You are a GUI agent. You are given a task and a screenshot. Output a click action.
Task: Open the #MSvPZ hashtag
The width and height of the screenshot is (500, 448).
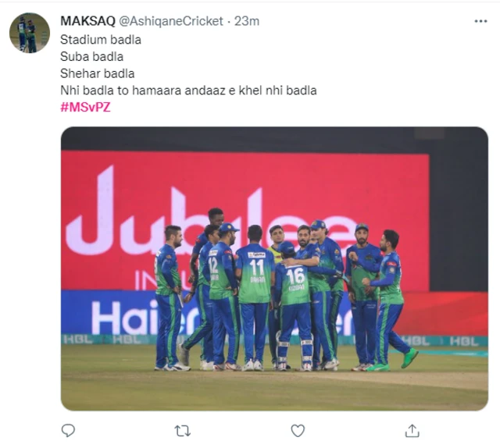[85, 107]
